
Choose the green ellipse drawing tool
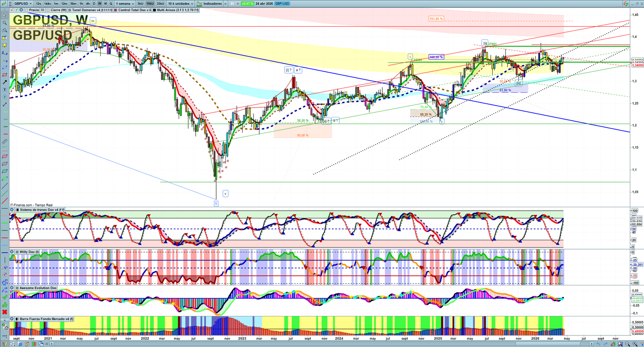tap(4, 171)
